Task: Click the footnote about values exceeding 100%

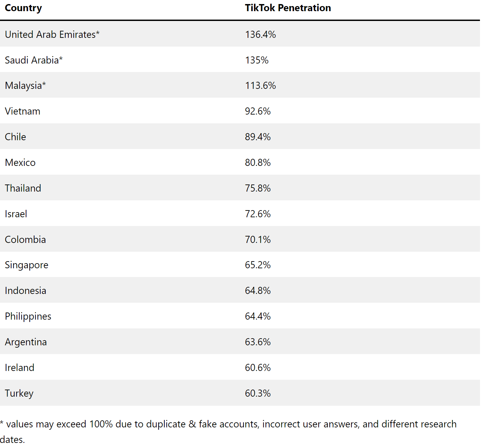Action: coord(228,432)
